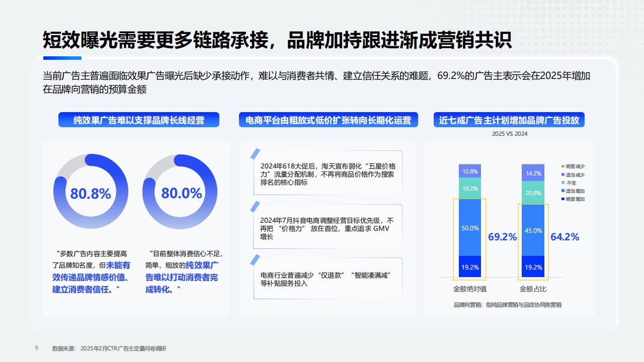The height and width of the screenshot is (362, 644).
Task: Click the 适当减少 legend swatch
Action: pos(563,174)
